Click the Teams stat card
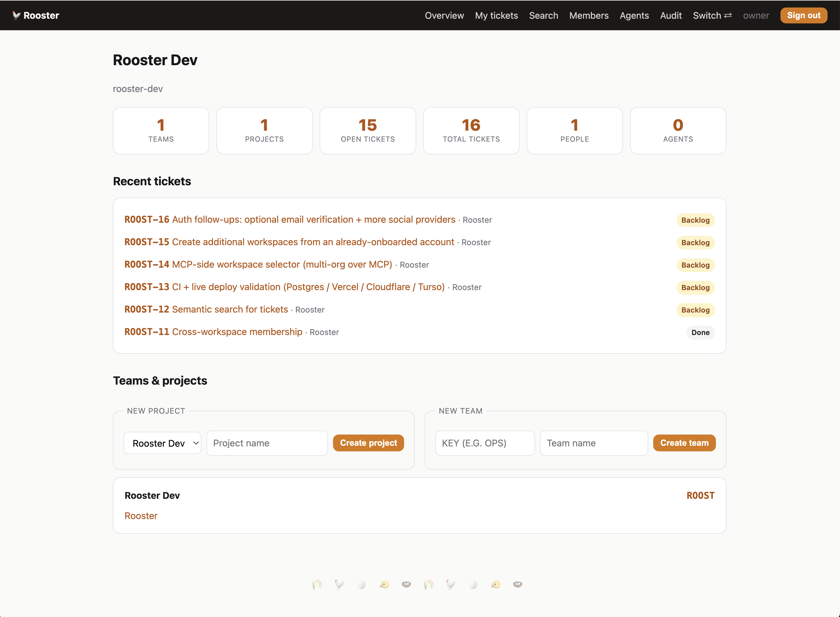 pyautogui.click(x=161, y=131)
